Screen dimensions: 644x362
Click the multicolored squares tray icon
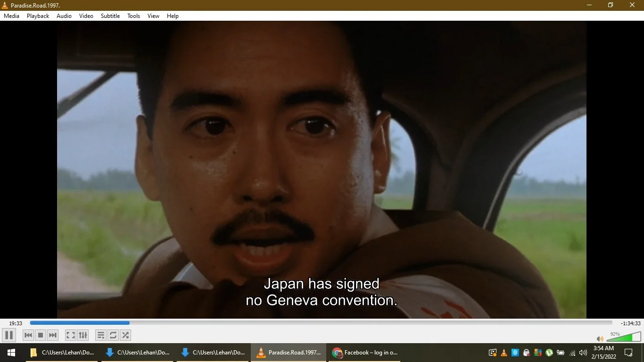tap(538, 353)
